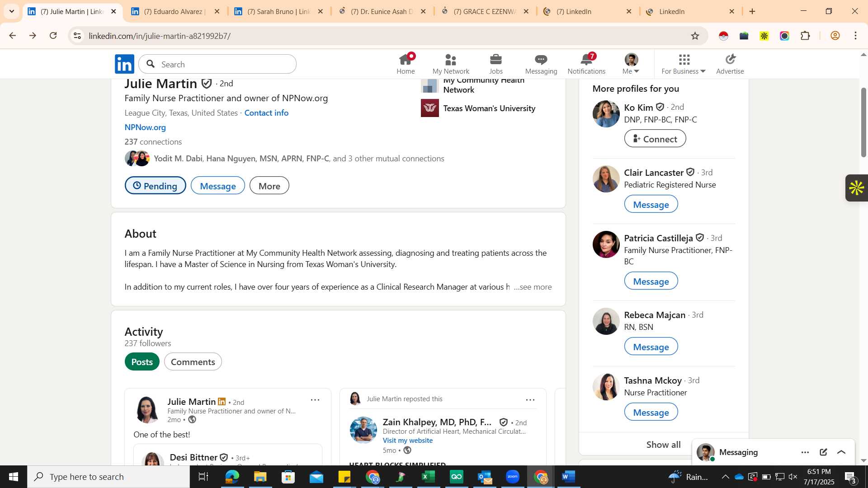Click Visit my website link
The image size is (868, 488).
pyautogui.click(x=407, y=441)
